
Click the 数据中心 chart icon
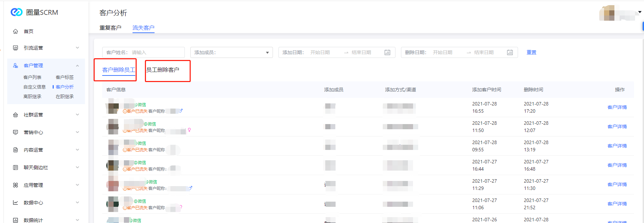[15, 203]
